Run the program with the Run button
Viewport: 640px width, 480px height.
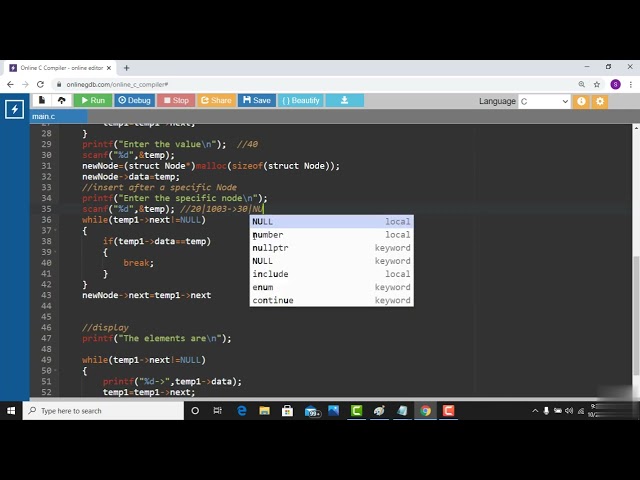pos(93,100)
